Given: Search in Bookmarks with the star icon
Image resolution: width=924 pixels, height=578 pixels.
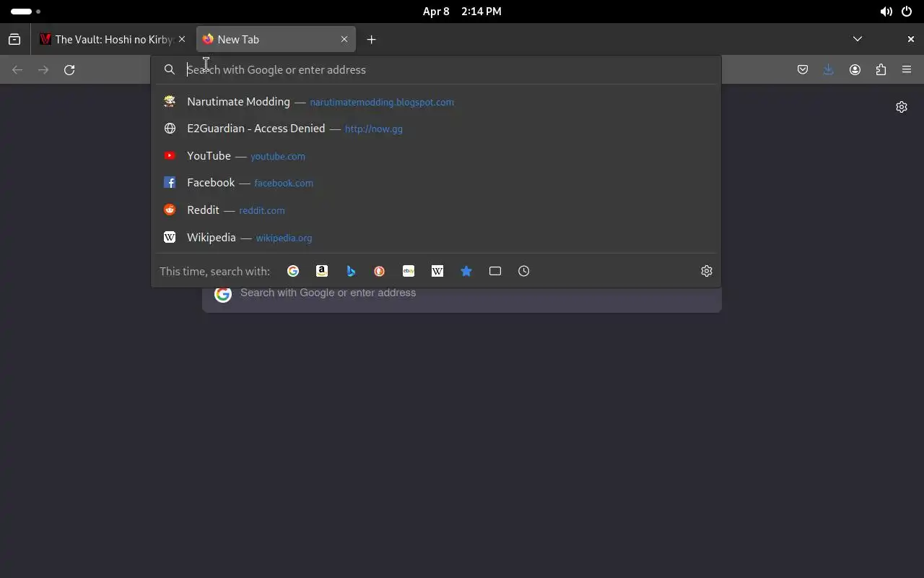Looking at the screenshot, I should (466, 271).
